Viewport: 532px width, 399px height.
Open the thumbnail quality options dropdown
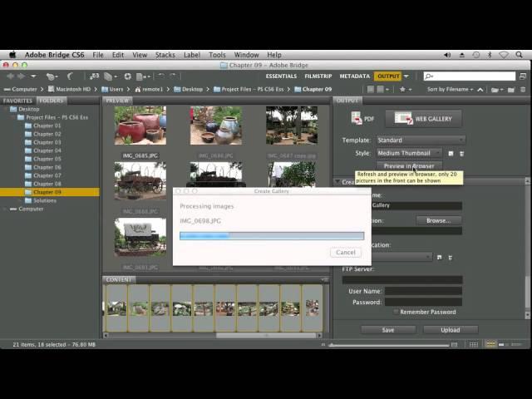[x=382, y=89]
